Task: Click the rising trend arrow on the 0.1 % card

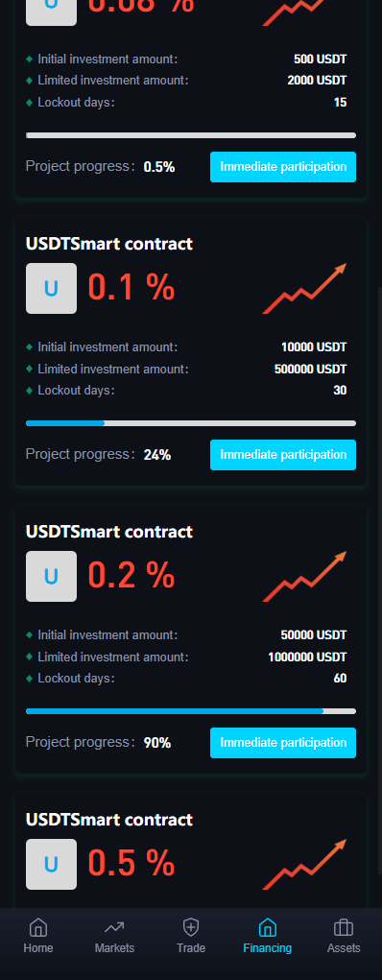Action: point(304,288)
